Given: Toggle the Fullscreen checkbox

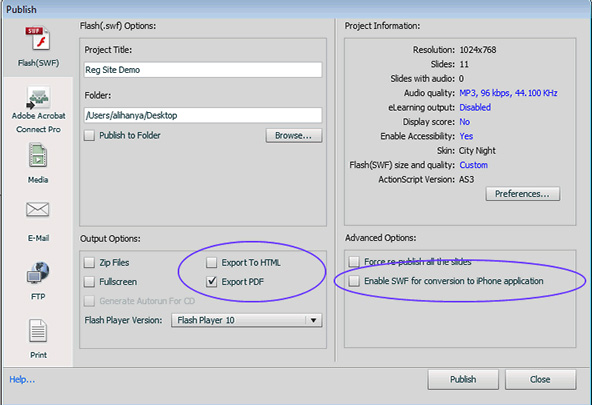Looking at the screenshot, I should pos(89,282).
